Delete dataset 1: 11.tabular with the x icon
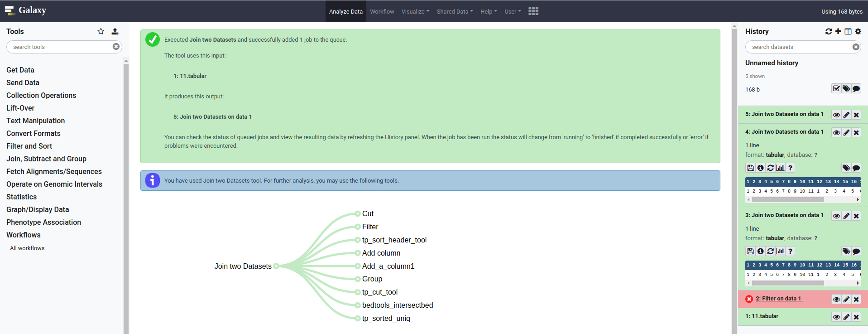 pyautogui.click(x=856, y=317)
